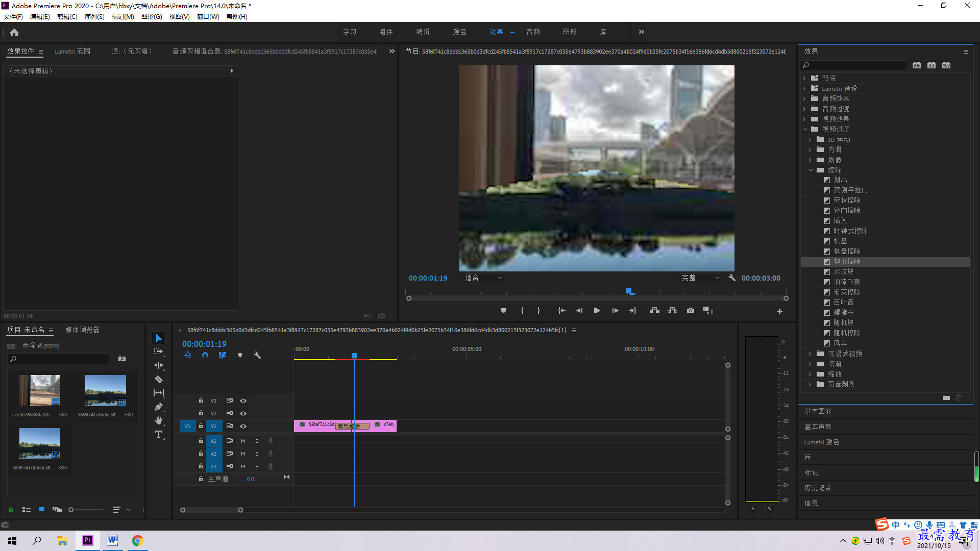Toggle linked selection in timeline

click(222, 355)
